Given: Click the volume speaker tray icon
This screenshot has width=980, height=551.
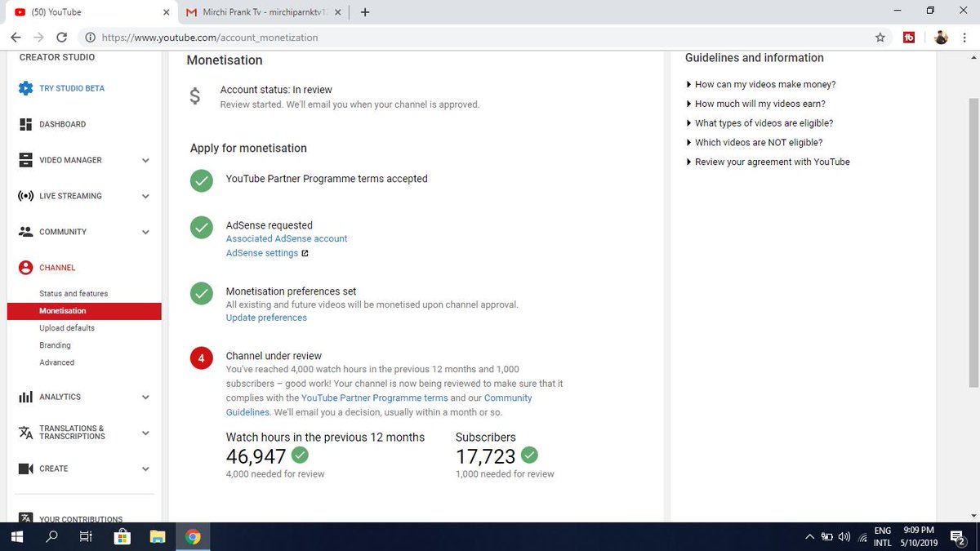Looking at the screenshot, I should [844, 536].
